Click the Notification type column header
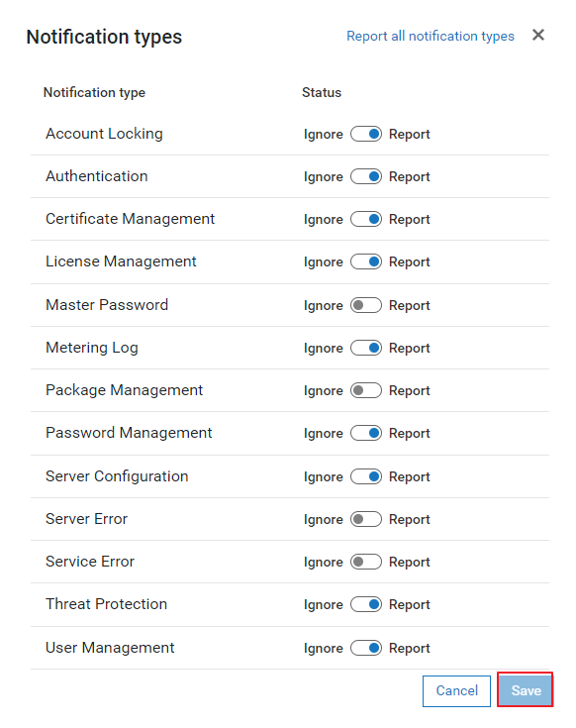The height and width of the screenshot is (728, 576). [94, 93]
